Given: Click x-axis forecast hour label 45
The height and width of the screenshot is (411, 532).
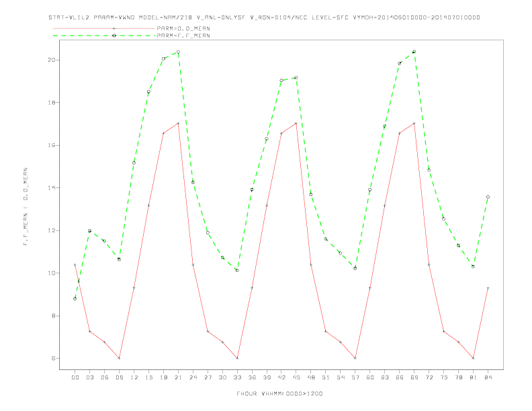Looking at the screenshot, I should tap(296, 377).
